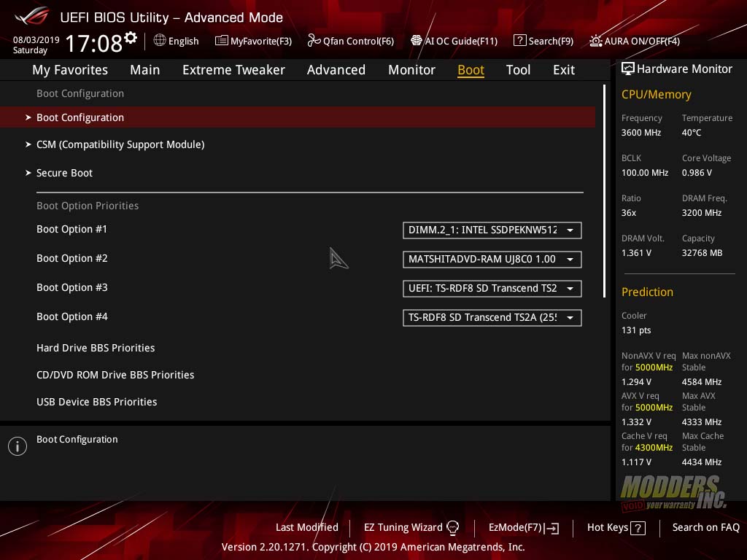Click the MyFavorite list icon
The height and width of the screenshot is (560, 747).
point(221,41)
